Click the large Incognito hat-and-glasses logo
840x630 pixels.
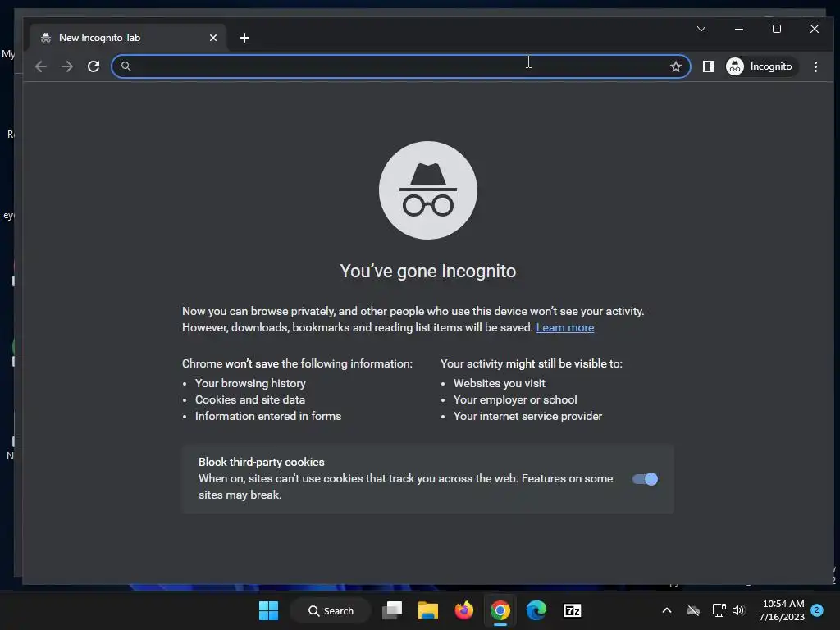click(x=428, y=190)
